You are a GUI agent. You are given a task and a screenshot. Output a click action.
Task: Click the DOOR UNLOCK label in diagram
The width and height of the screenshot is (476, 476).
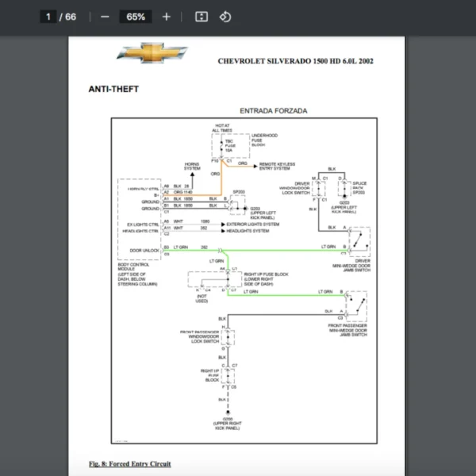(144, 251)
